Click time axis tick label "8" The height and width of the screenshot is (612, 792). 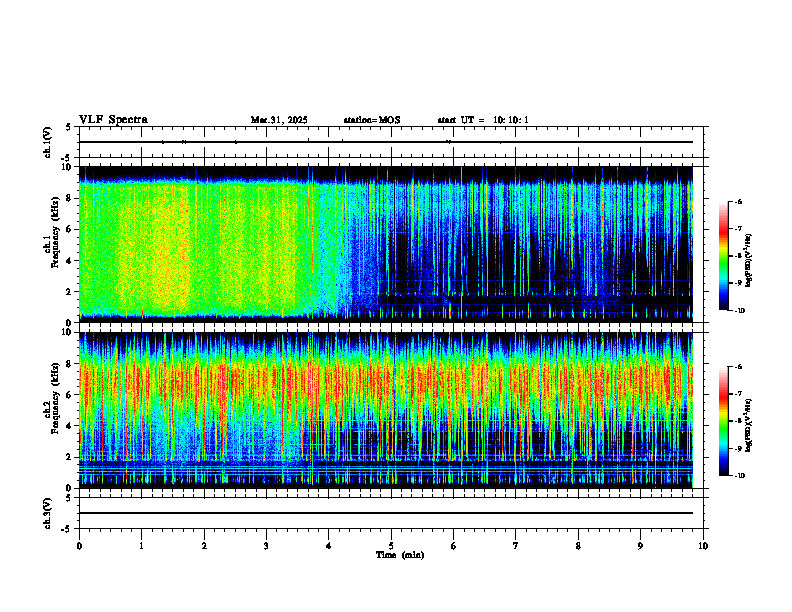coord(578,546)
